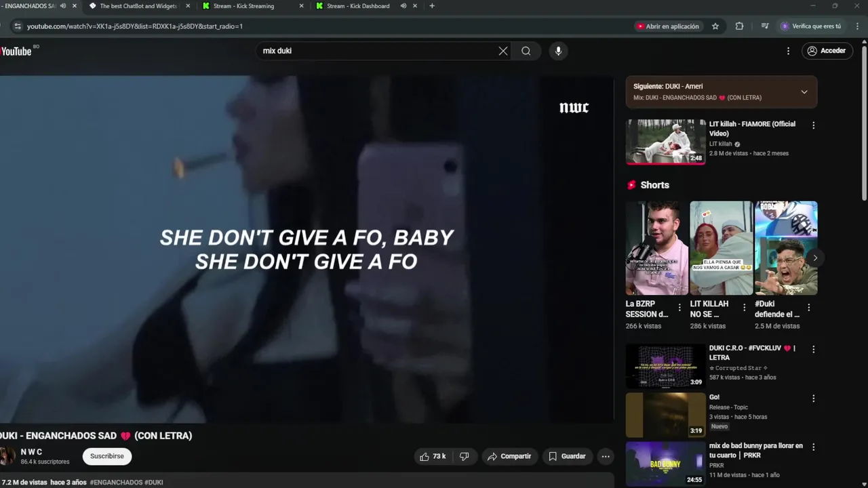Viewport: 868px width, 488px height.
Task: Click the #DUKI hashtag
Action: coord(154,483)
